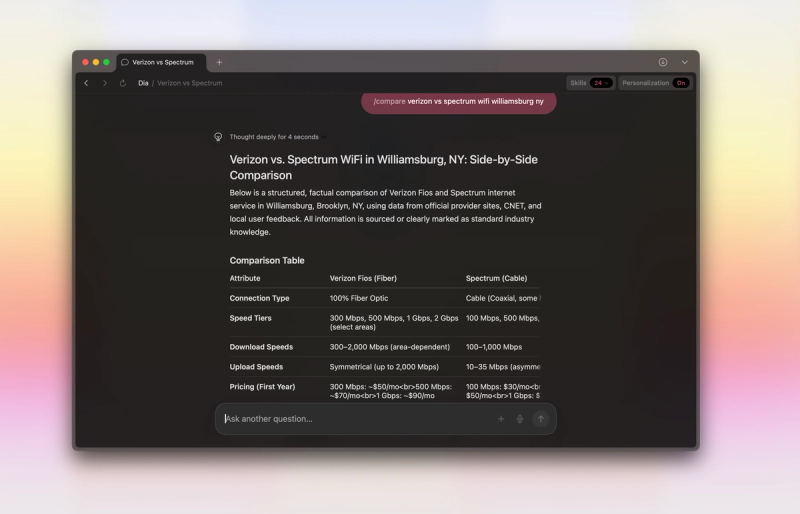The width and height of the screenshot is (800, 514).
Task: Click the Attribute column header
Action: click(x=245, y=278)
